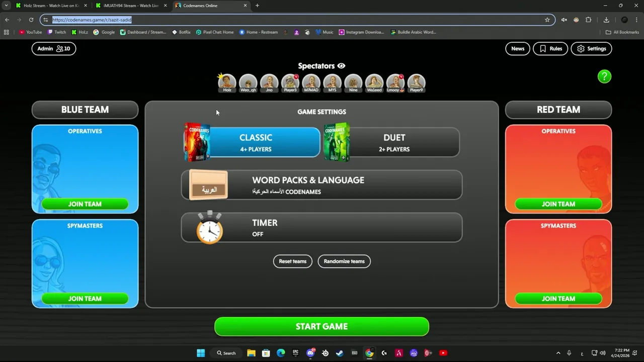Join Blue Team as spymaster
This screenshot has height=362, width=644.
point(85,298)
